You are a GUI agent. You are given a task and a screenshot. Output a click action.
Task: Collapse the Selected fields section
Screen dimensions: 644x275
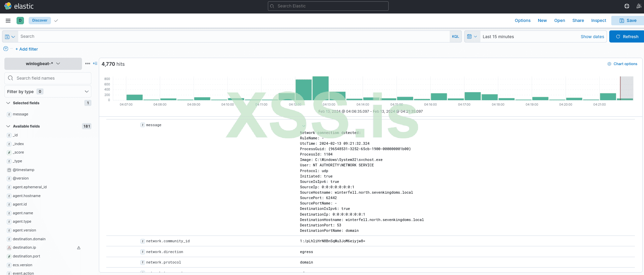[x=8, y=103]
